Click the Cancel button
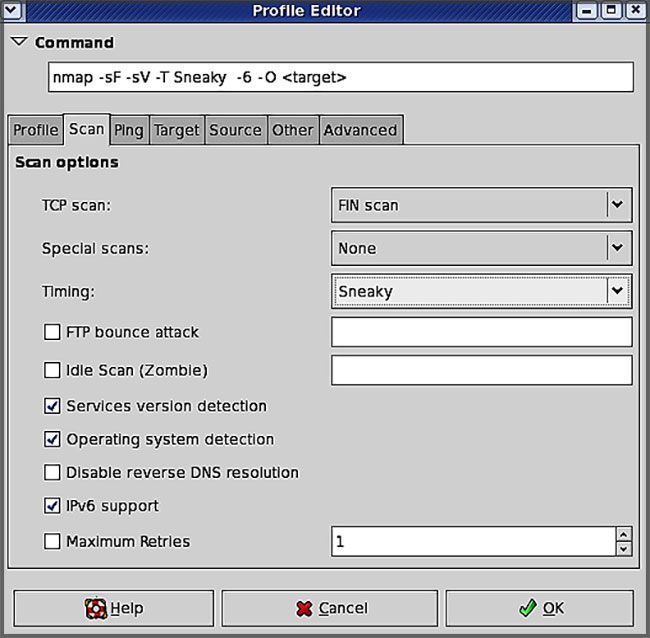This screenshot has height=638, width=650. [x=330, y=608]
